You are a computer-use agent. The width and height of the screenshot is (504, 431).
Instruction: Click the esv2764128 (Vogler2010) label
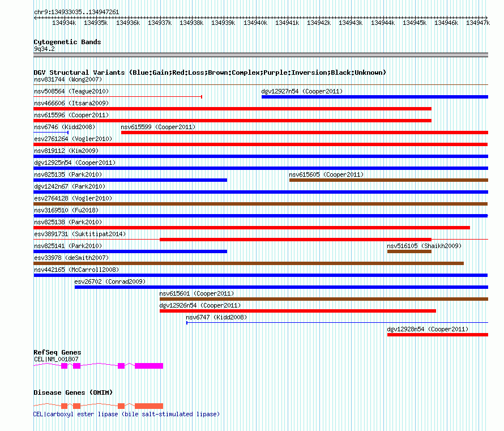[73, 198]
